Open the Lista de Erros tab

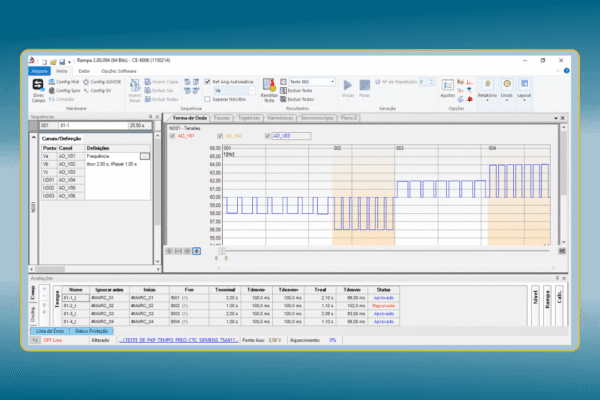click(50, 331)
